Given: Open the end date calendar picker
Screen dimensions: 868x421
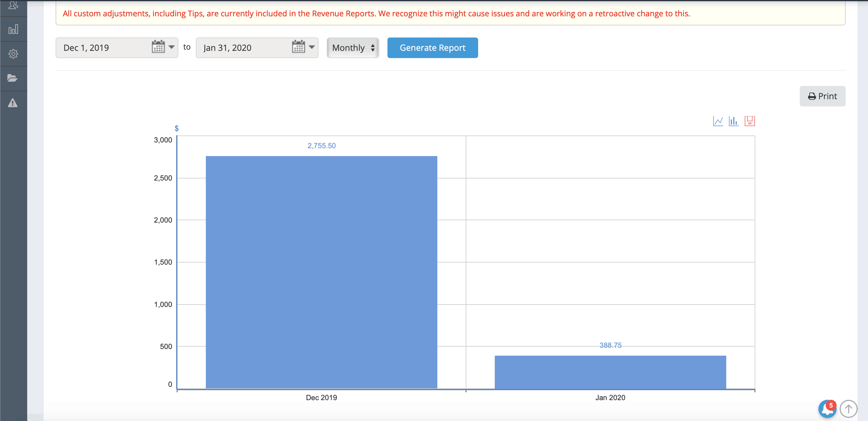Looking at the screenshot, I should pos(298,47).
